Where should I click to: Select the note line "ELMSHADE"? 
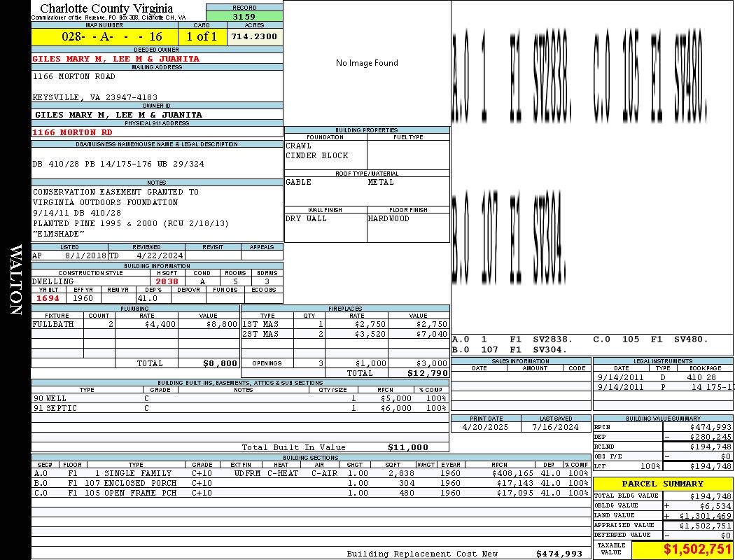point(59,234)
